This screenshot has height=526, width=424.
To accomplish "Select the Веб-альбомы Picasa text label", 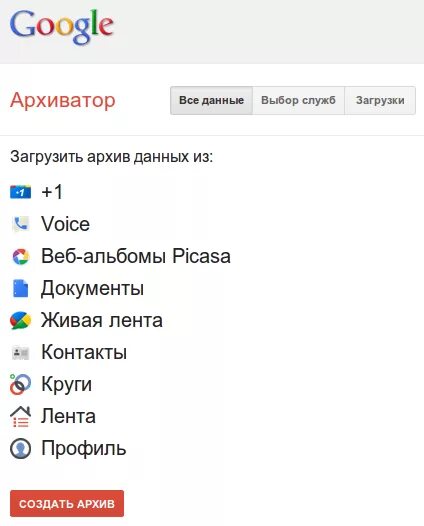I will pos(136,256).
